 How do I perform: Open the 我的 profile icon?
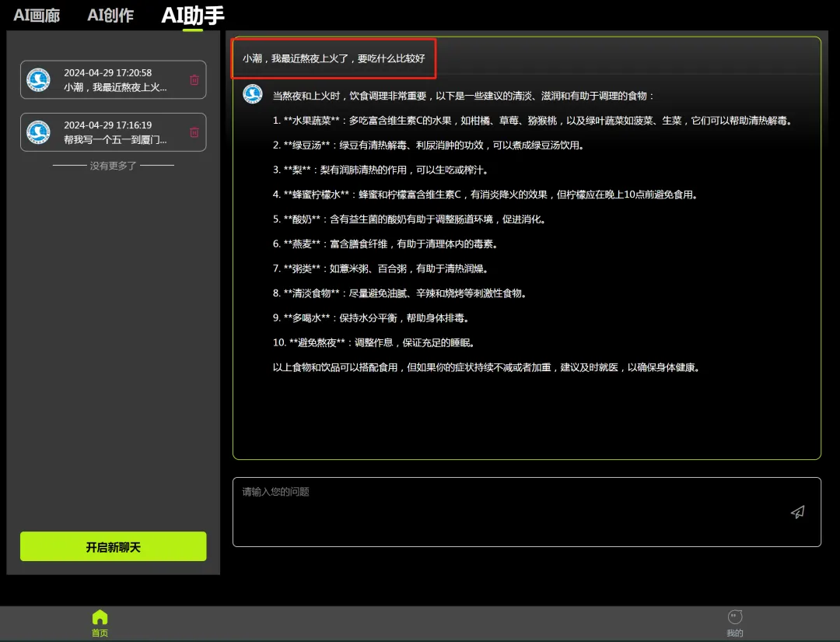pyautogui.click(x=735, y=622)
